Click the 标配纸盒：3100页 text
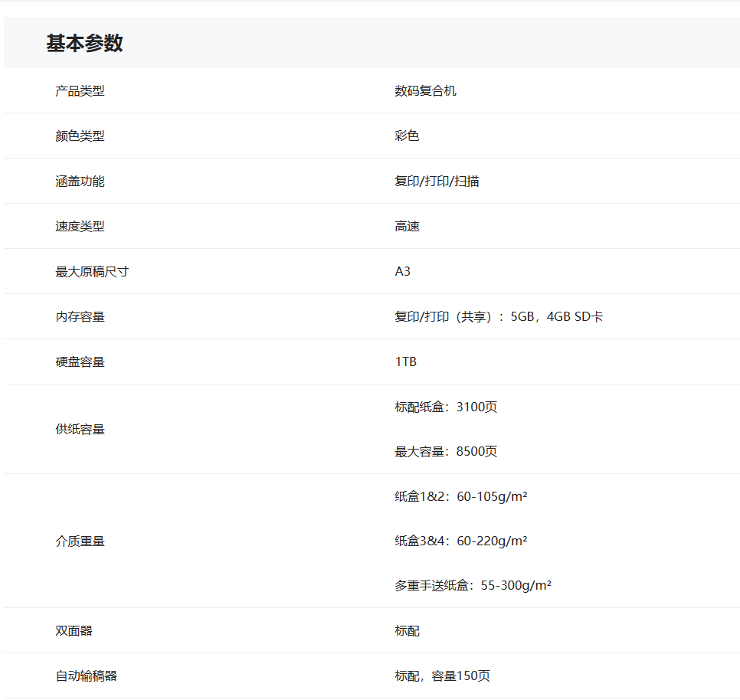Image resolution: width=740 pixels, height=700 pixels. coord(446,407)
